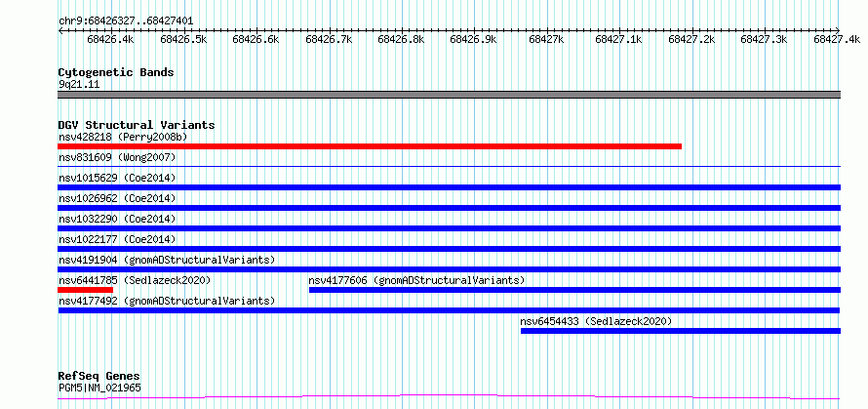The image size is (868, 409).
Task: Click the chr9:68426327..68427401 coordinates label
Action: coord(126,21)
